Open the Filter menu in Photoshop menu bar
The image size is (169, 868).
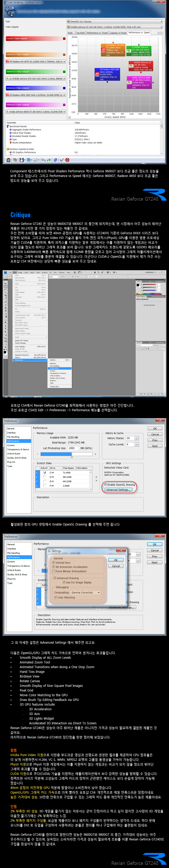(38, 272)
